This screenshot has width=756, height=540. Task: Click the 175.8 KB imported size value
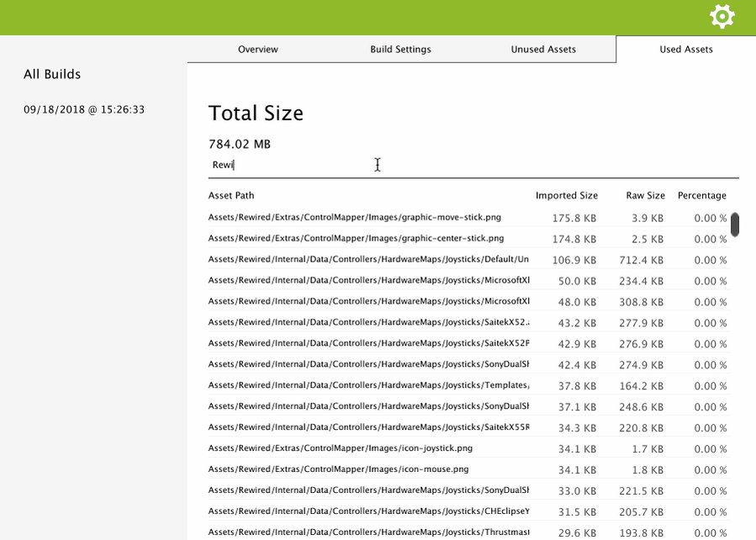click(x=574, y=219)
